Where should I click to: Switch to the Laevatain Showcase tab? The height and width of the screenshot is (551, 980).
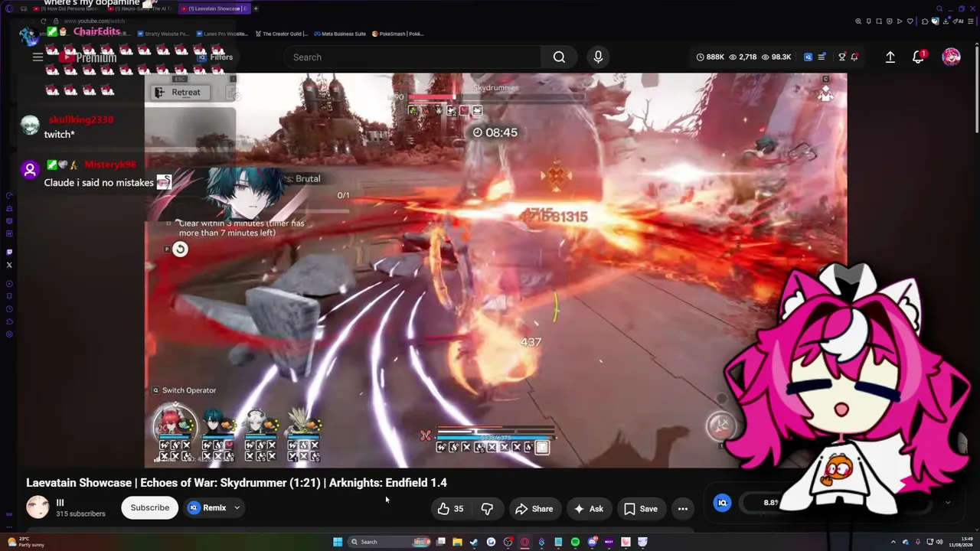[x=214, y=8]
